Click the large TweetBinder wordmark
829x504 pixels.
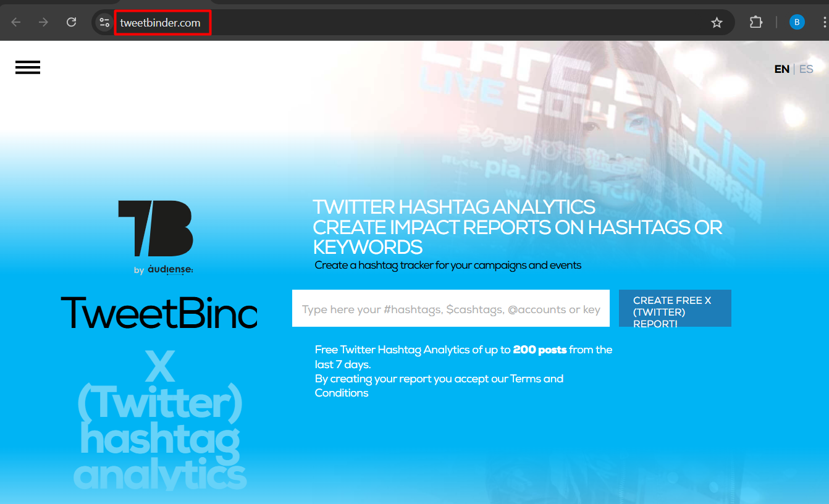click(x=159, y=313)
